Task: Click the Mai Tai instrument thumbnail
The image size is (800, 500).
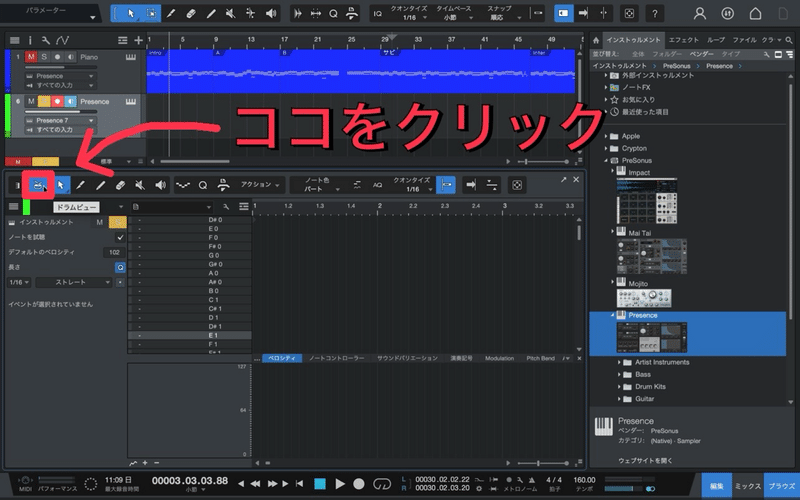Action: [652, 257]
